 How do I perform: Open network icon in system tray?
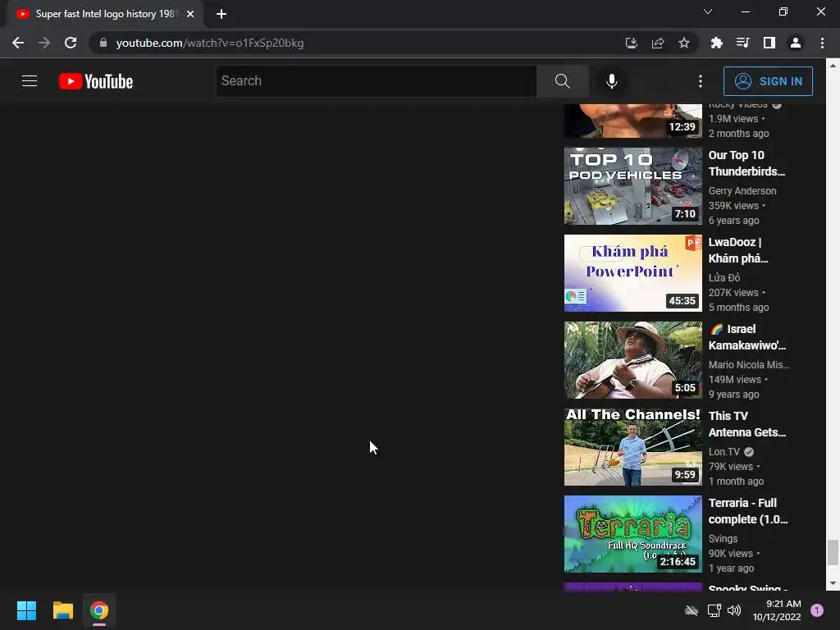(714, 610)
